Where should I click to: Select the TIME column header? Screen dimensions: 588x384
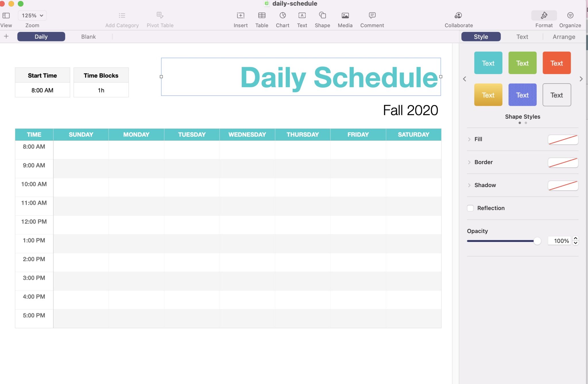click(34, 134)
